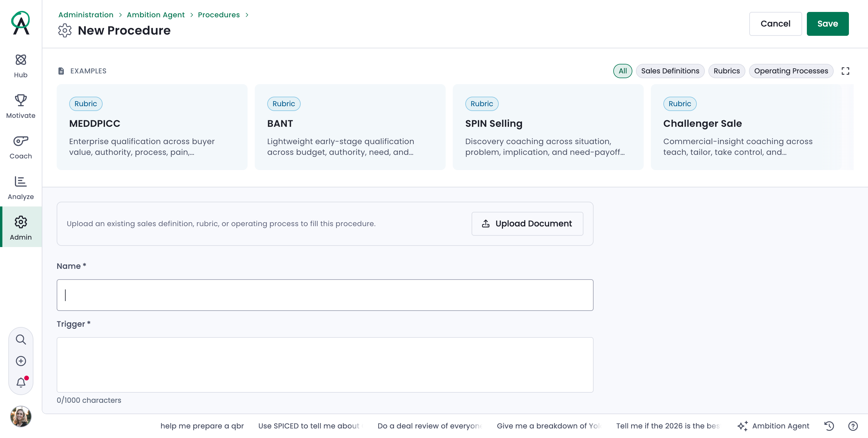868x438 pixels.
Task: Open the chat history clock icon
Action: coord(829,426)
